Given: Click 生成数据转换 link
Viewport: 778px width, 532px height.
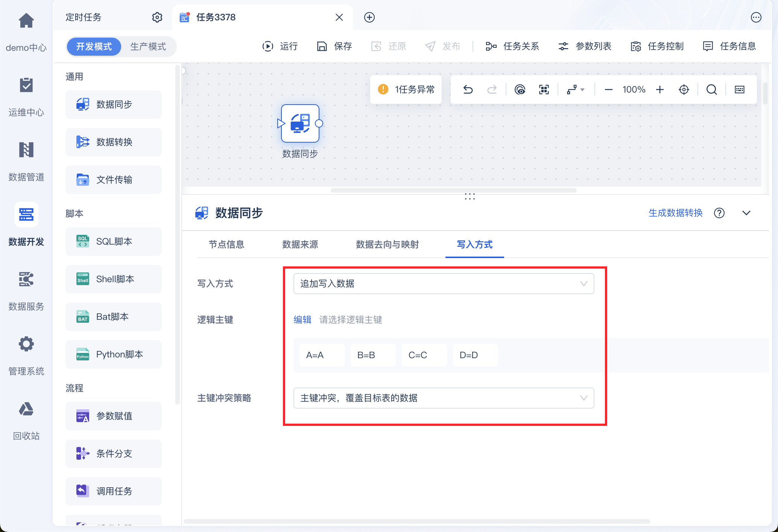Looking at the screenshot, I should [x=675, y=213].
